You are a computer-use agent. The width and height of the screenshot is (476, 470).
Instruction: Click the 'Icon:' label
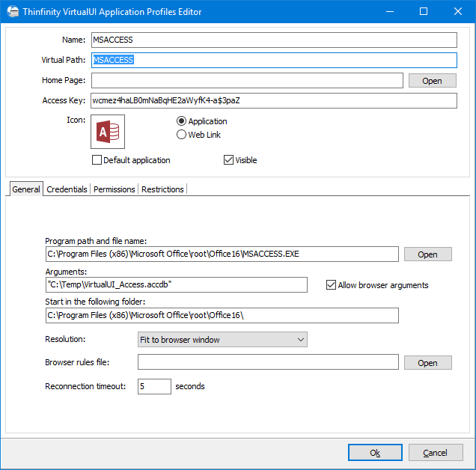(76, 120)
